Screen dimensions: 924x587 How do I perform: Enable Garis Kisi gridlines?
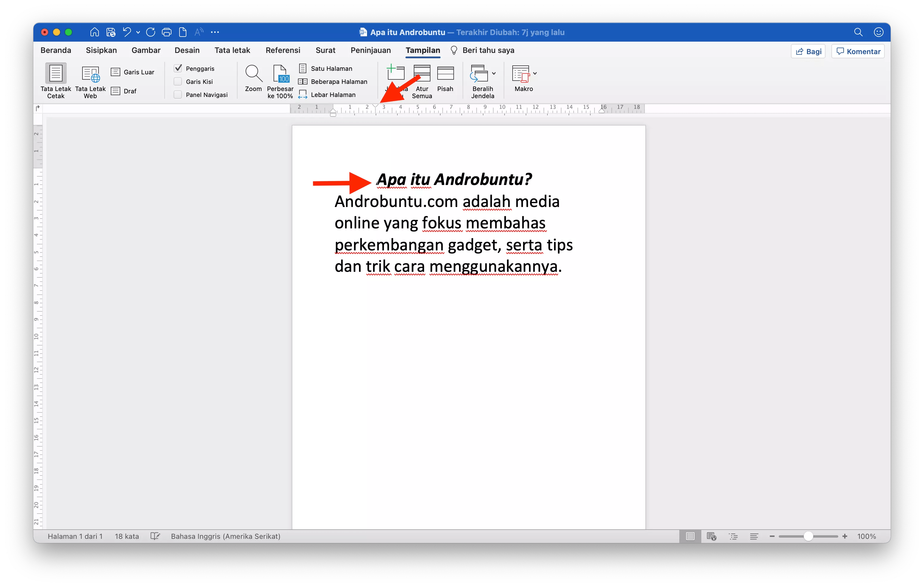point(178,81)
